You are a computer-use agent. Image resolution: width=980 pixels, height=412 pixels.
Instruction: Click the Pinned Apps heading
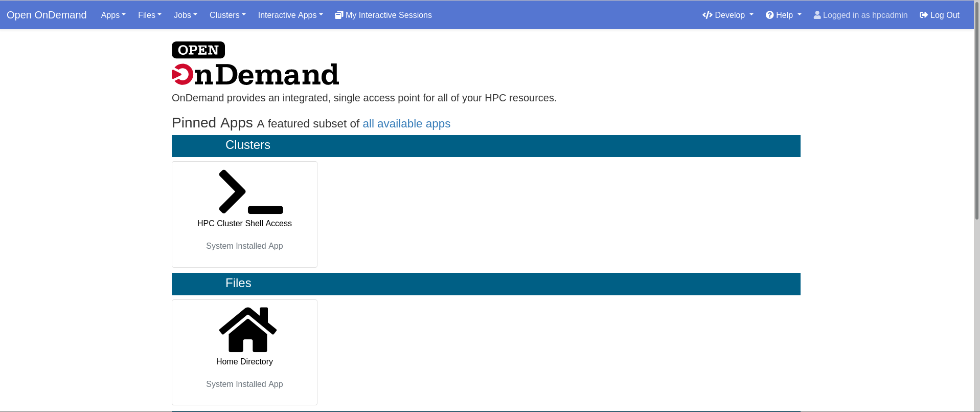212,123
